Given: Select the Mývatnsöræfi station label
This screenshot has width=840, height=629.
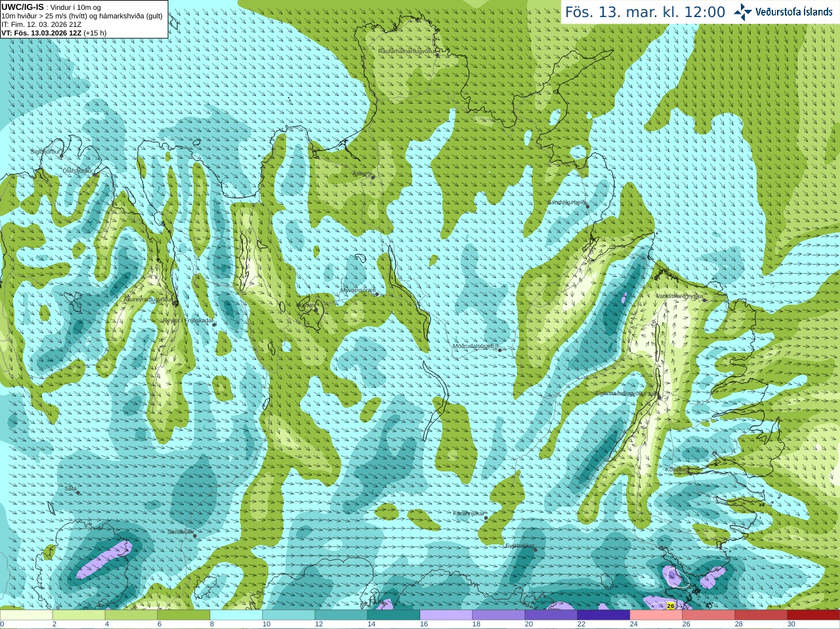Looking at the screenshot, I should [x=357, y=290].
